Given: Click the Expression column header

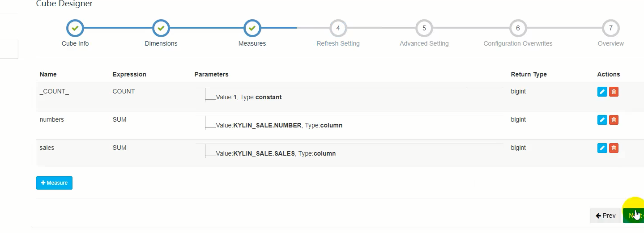Looking at the screenshot, I should point(129,74).
